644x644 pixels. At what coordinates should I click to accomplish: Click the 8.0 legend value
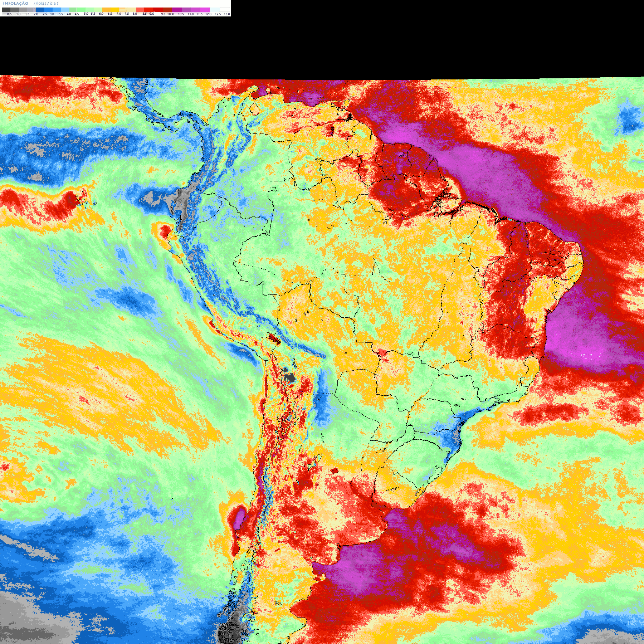tap(135, 14)
